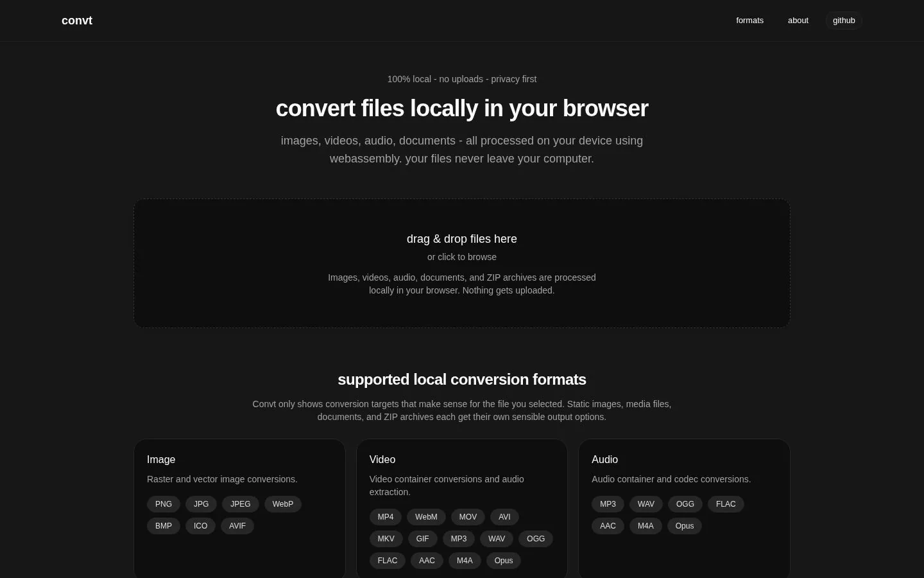
Task: Click the MP4 chip in Video card
Action: (x=386, y=517)
